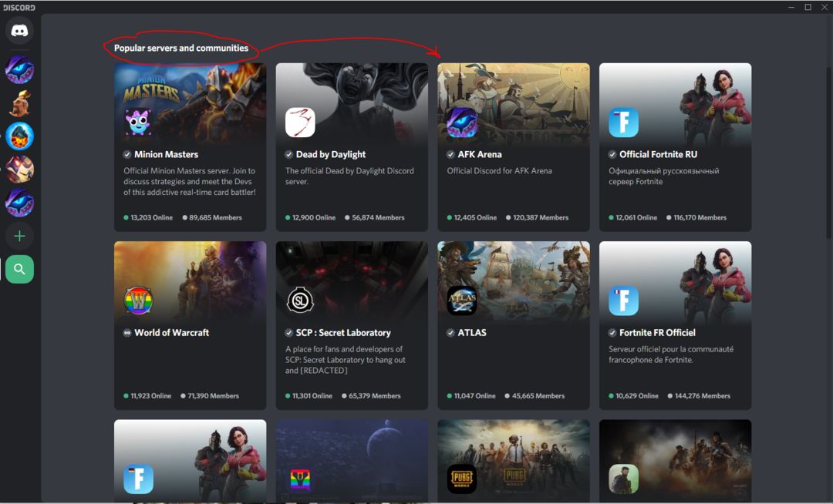The height and width of the screenshot is (504, 833).
Task: Click "56,874 Members" on Dead by Daylight card
Action: click(x=378, y=217)
